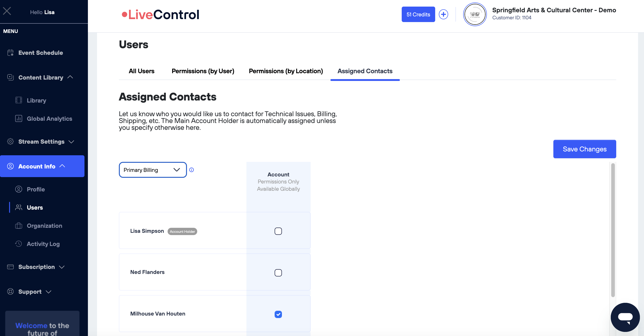Open the Primary Billing dropdown
The height and width of the screenshot is (336, 644).
click(153, 170)
